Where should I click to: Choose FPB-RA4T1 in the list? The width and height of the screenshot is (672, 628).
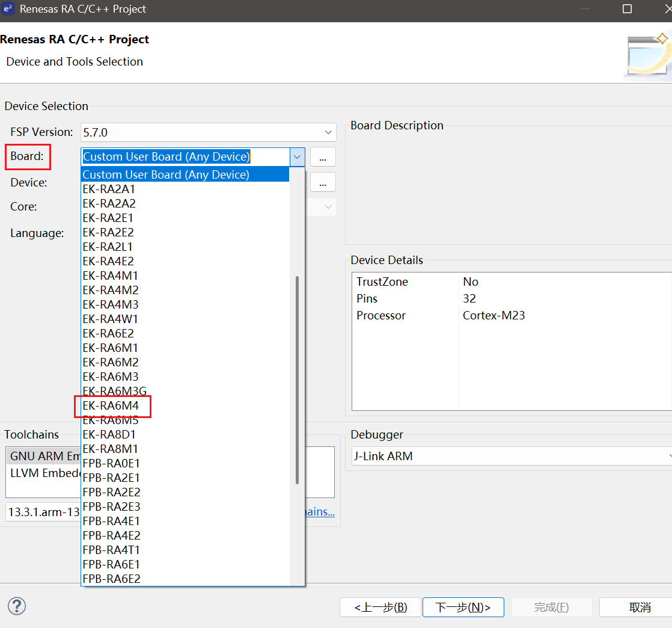[185, 550]
